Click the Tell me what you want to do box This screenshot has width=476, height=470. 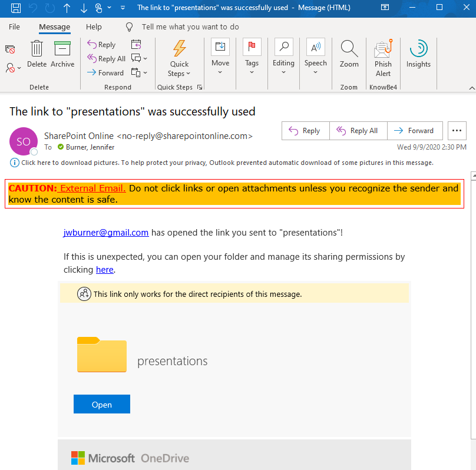pos(190,27)
